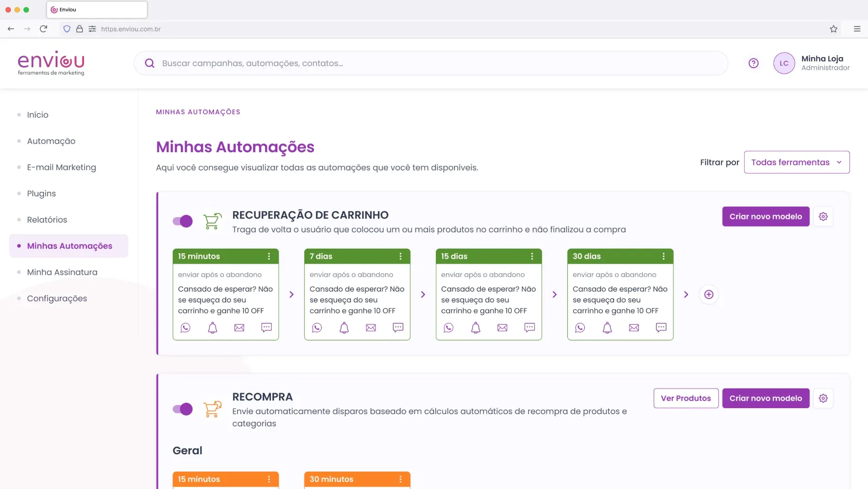Screen dimensions: 868x489
Task: Open options menu on 7 dias card
Action: [x=401, y=256]
